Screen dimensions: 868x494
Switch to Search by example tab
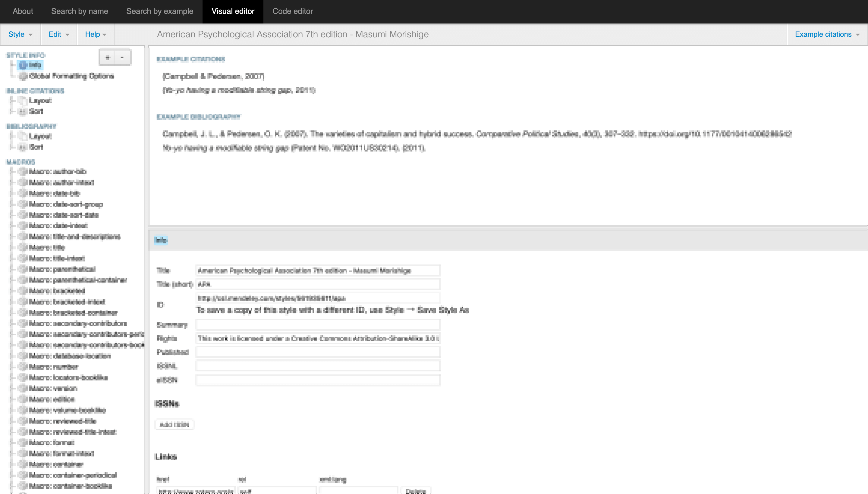(x=159, y=11)
